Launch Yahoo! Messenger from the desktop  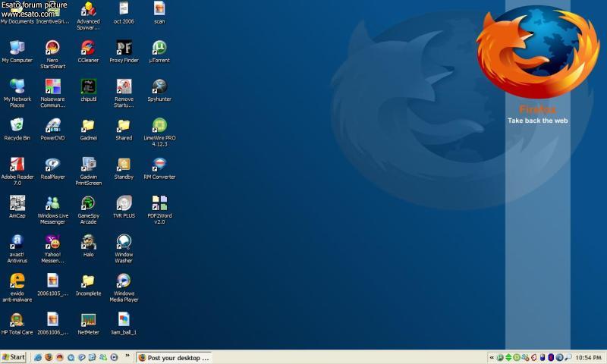pyautogui.click(x=52, y=248)
